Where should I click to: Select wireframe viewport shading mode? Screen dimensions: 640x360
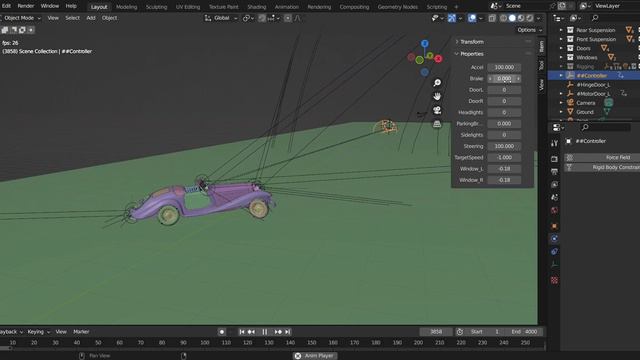(504, 18)
